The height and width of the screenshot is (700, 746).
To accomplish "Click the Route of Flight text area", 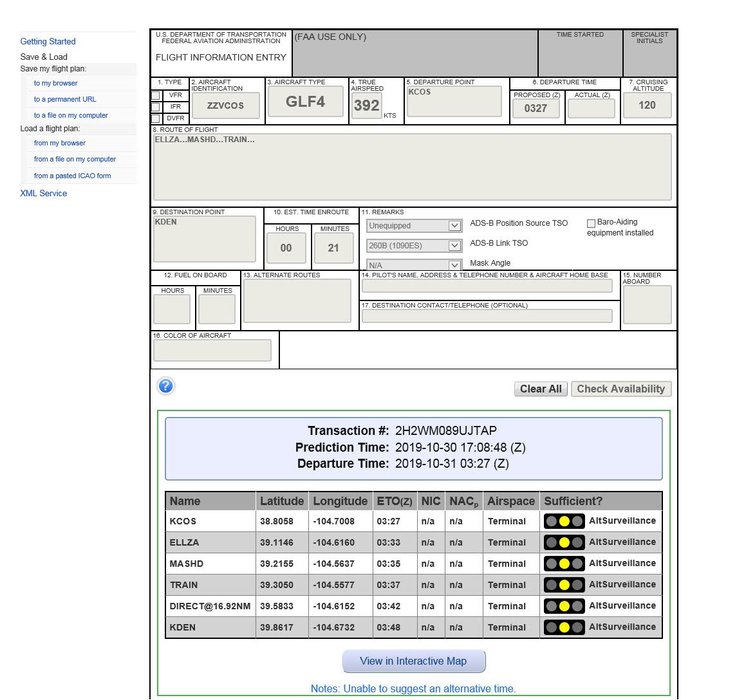I will [412, 167].
